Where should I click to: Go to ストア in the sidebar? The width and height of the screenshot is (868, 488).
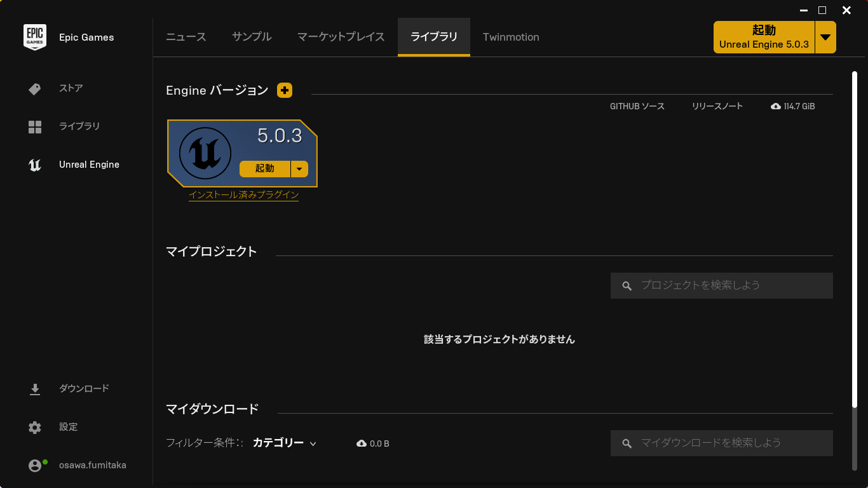[x=71, y=88]
